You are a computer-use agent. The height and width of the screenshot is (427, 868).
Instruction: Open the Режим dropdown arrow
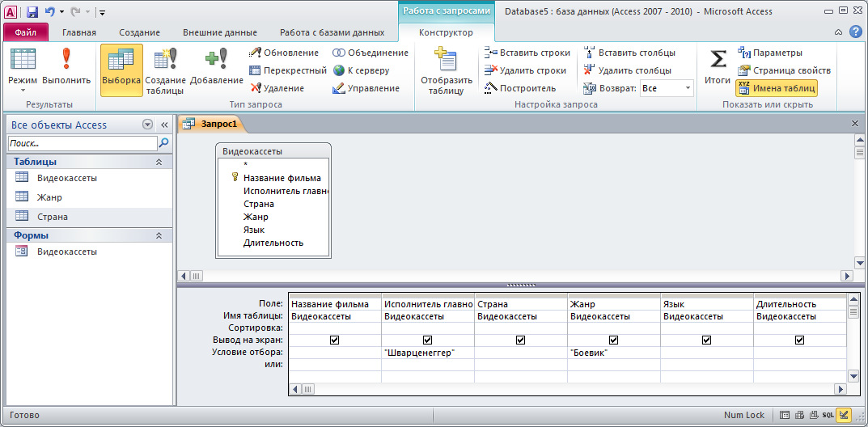tap(23, 90)
